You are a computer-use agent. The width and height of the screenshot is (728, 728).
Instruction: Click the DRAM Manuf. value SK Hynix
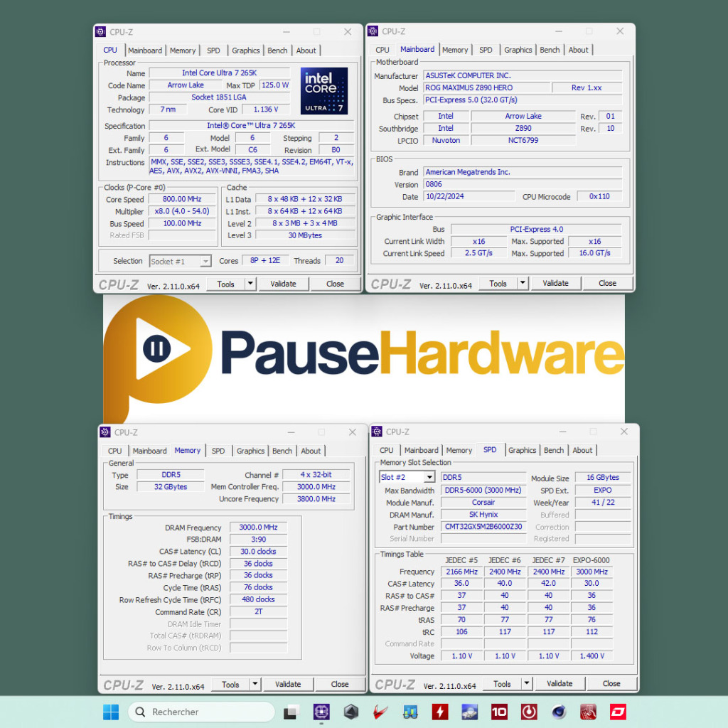click(483, 515)
